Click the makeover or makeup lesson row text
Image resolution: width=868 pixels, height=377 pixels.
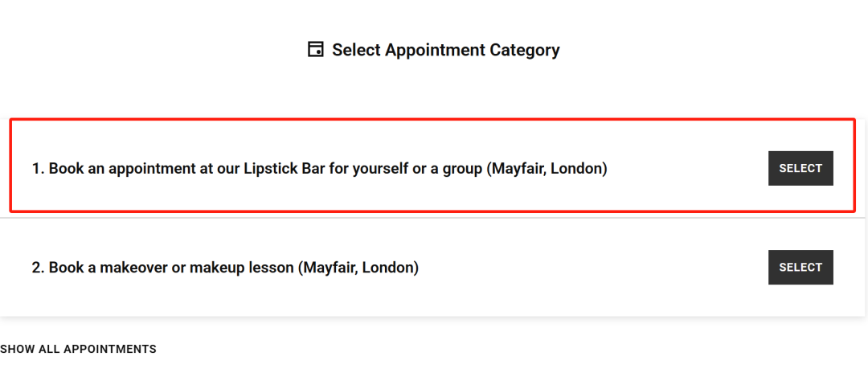[225, 268]
